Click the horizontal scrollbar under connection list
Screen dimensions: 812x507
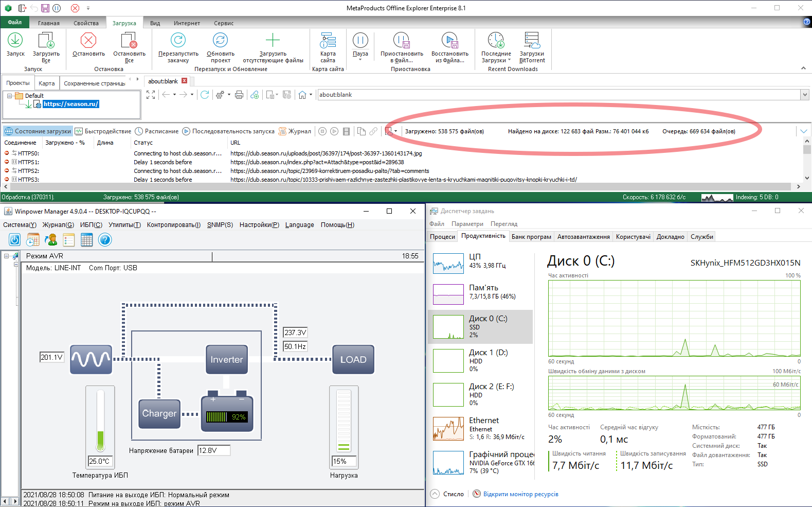click(401, 186)
